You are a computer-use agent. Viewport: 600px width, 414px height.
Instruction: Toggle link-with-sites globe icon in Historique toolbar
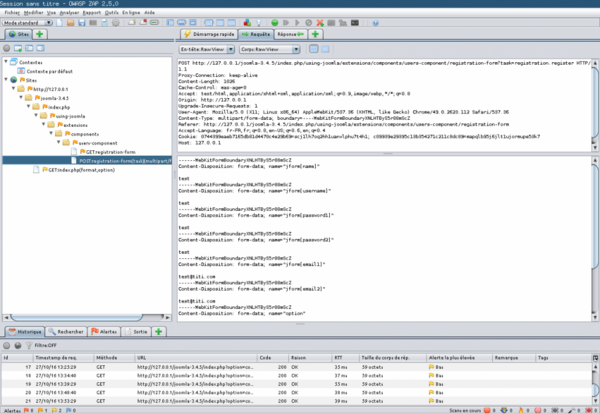pyautogui.click(x=18, y=345)
